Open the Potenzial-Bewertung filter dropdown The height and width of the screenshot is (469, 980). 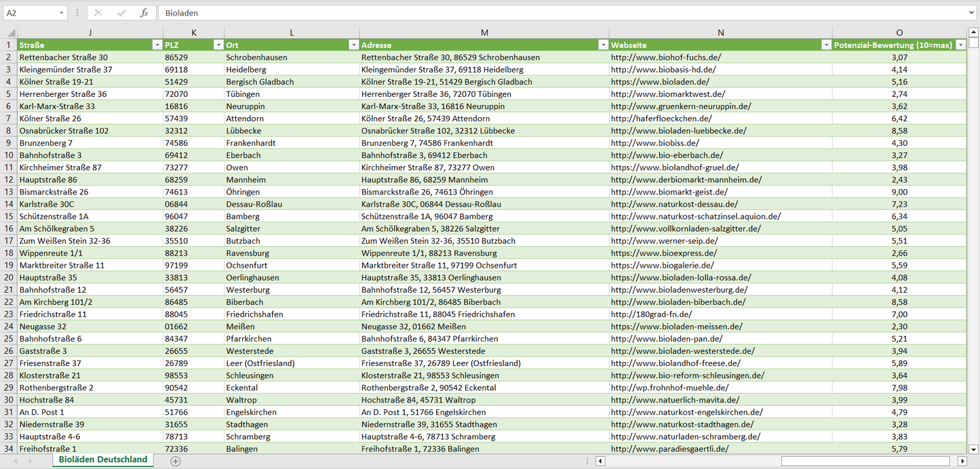[960, 44]
